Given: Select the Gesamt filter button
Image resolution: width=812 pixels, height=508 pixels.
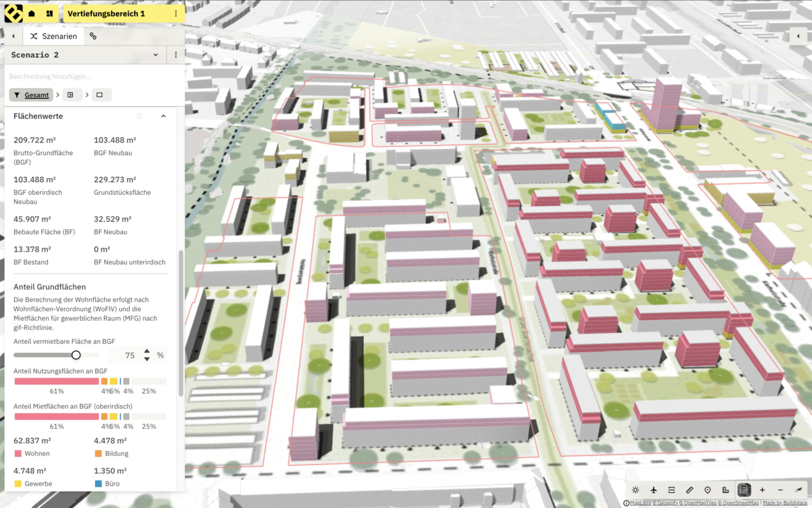Looking at the screenshot, I should tap(31, 95).
